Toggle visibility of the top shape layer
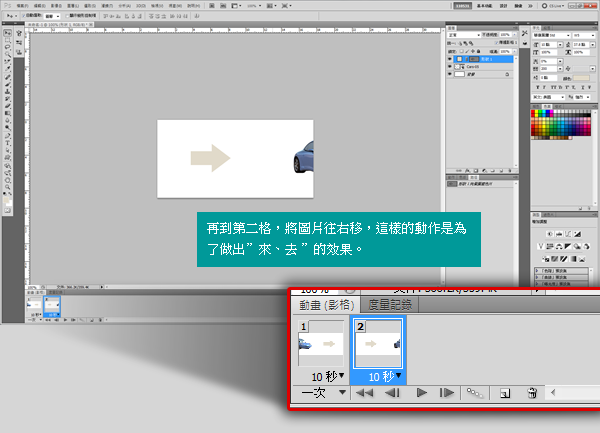The width and height of the screenshot is (600, 433). click(x=450, y=59)
